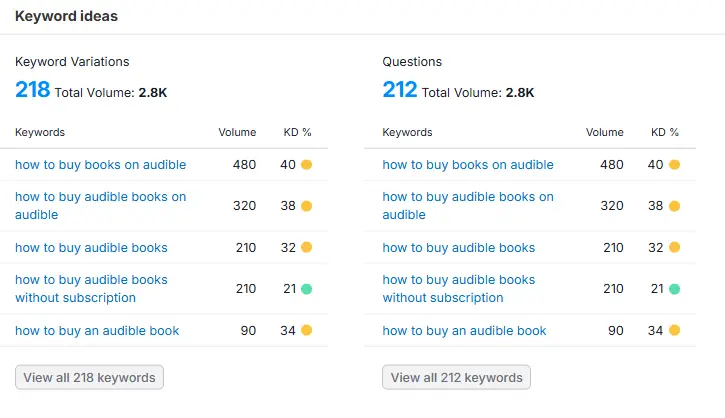
Task: Click yellow KD dot beside 40 in Keyword Variations
Action: click(307, 165)
